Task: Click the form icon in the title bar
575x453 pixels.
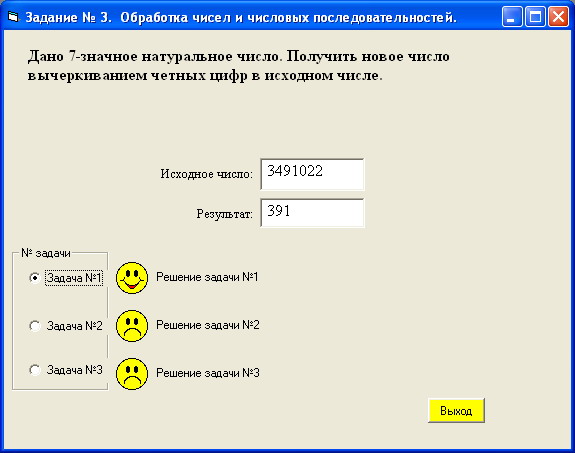Action: pos(13,17)
